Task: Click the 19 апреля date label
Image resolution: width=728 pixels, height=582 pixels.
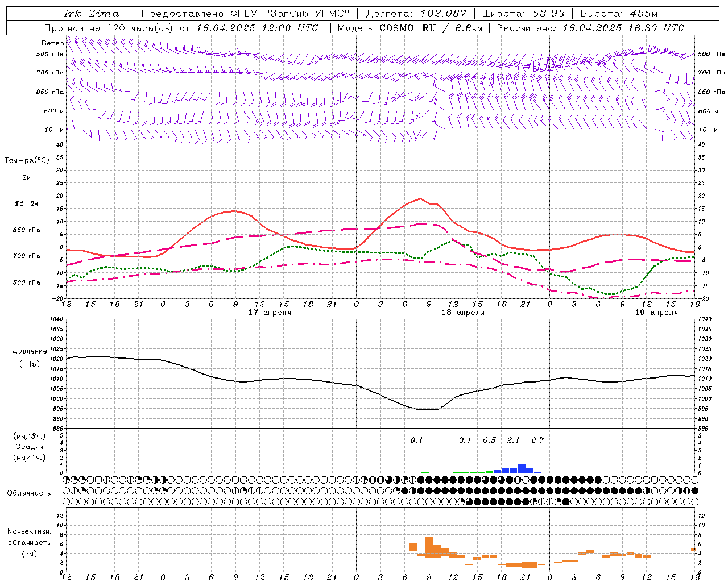Action: (656, 312)
